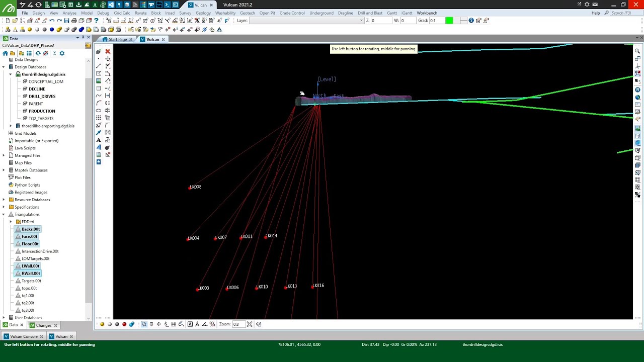This screenshot has height=362, width=644.
Task: Select the blue Arrow draw tool
Action: click(99, 132)
